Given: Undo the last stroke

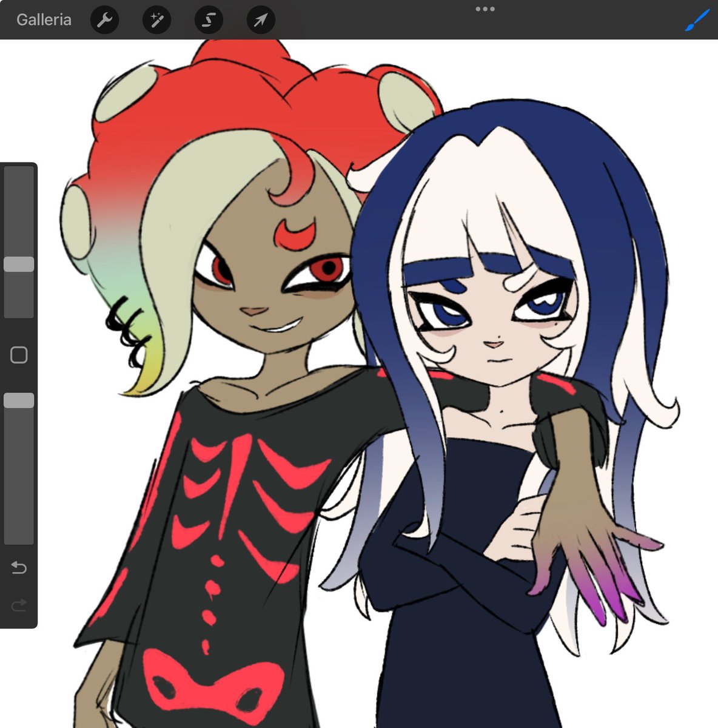Looking at the screenshot, I should click(19, 568).
